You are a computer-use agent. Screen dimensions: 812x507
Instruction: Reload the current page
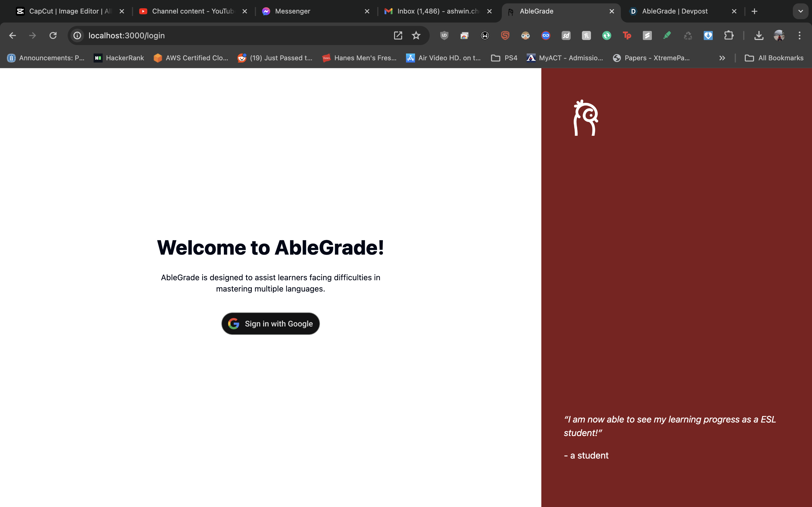point(53,35)
